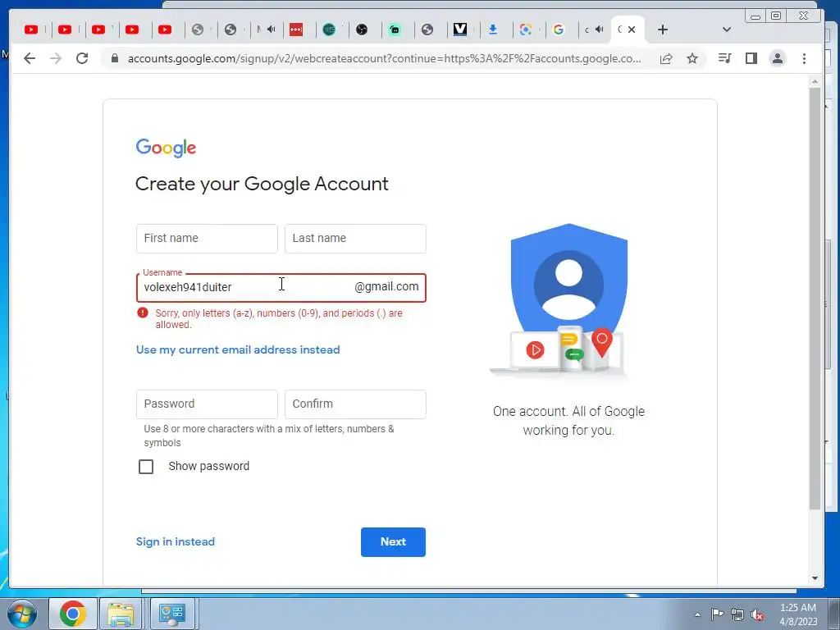This screenshot has width=840, height=630.
Task: Click the scrollbar down arrow
Action: (x=815, y=578)
